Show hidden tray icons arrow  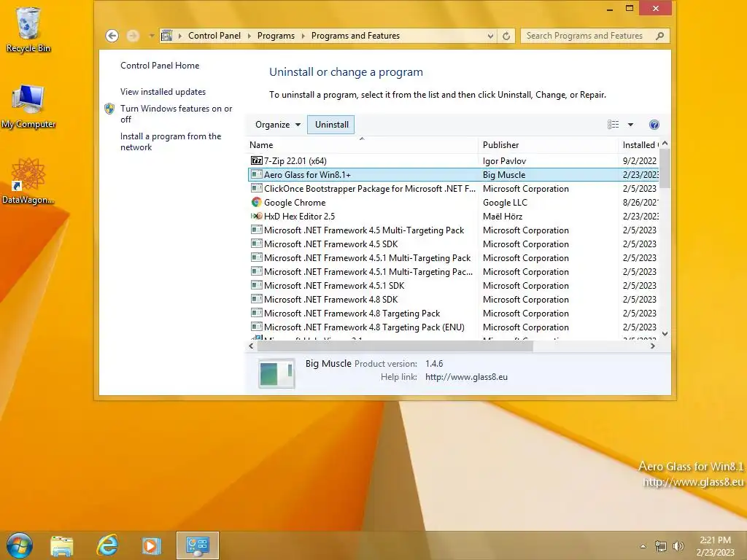click(x=643, y=546)
